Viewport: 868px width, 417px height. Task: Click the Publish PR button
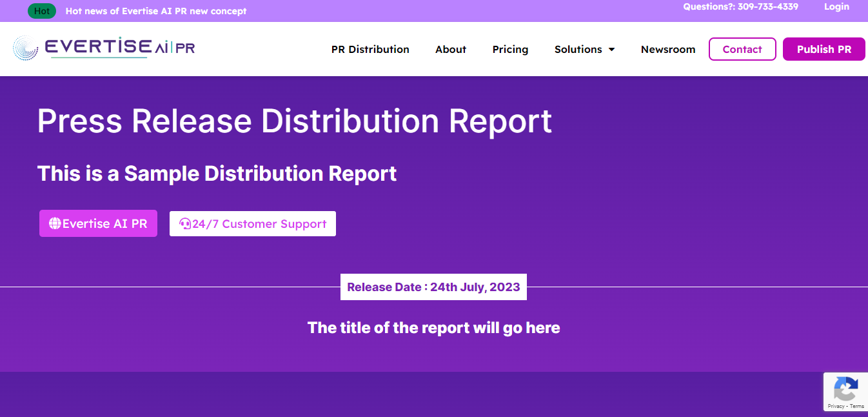(x=824, y=49)
